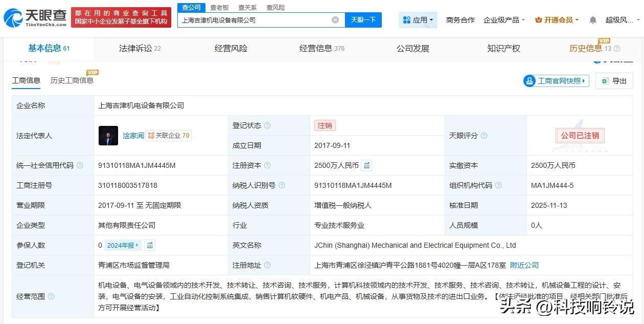The image size is (644, 324).
Task: Click the help icon beside 纳税人识别号
Action: coord(282,185)
